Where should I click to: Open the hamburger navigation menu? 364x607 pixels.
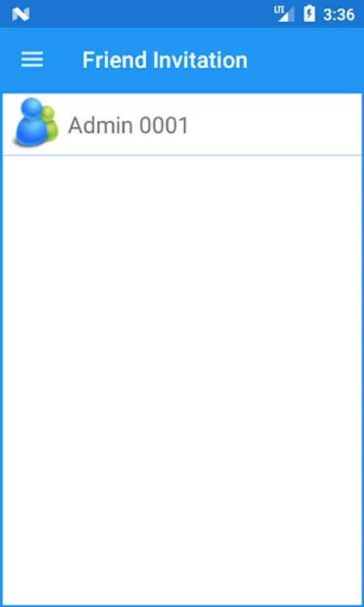click(32, 60)
